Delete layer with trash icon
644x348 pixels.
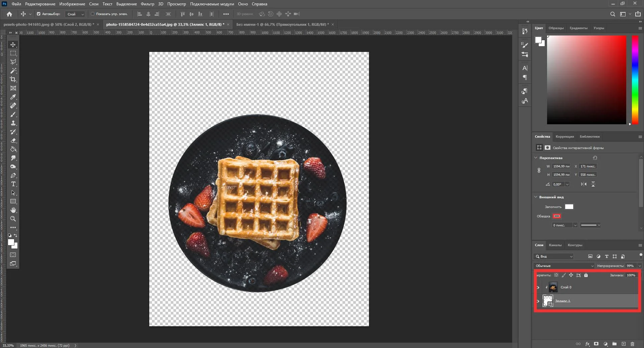632,344
